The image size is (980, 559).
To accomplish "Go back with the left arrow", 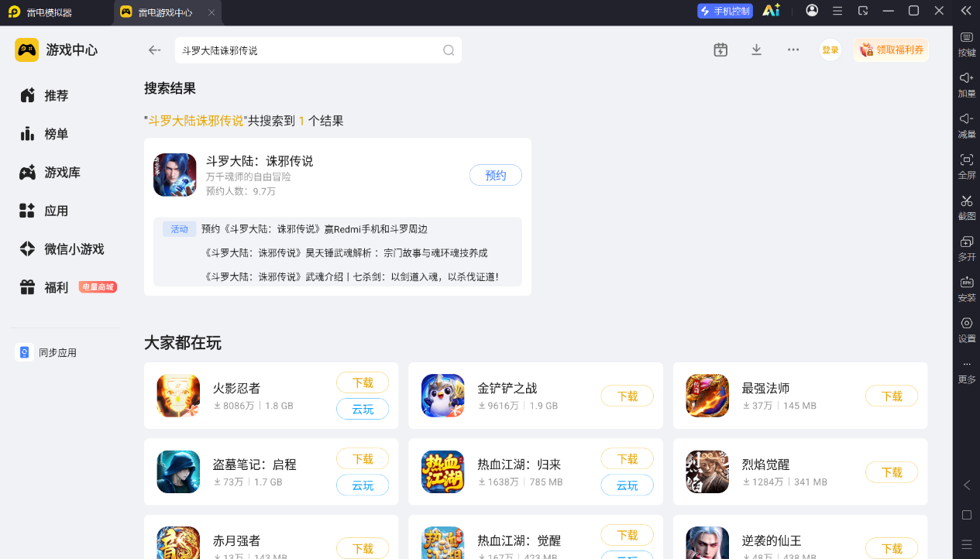I will point(154,50).
